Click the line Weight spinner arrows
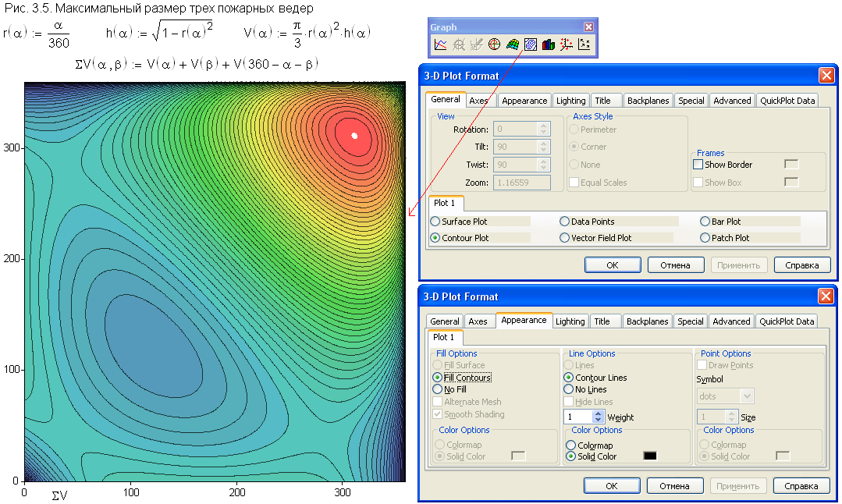Viewport: 842px width, 504px height. tap(599, 417)
